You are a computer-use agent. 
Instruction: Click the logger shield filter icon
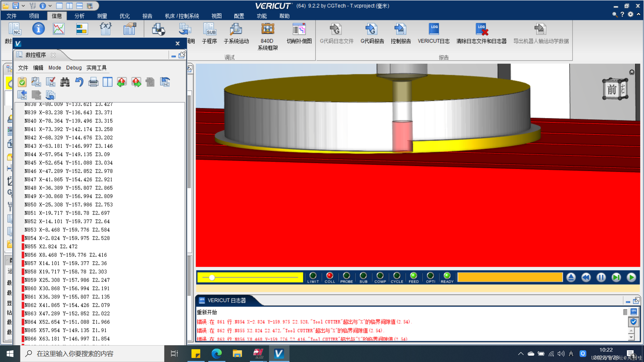pos(633,322)
